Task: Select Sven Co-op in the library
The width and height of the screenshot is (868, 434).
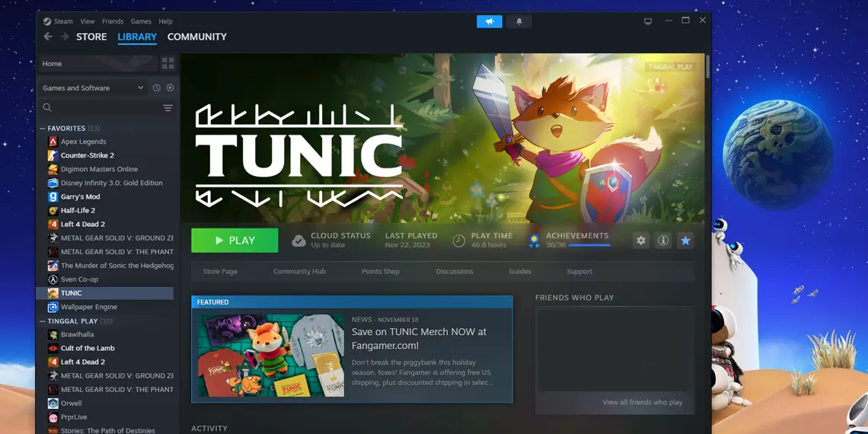Action: coord(104,279)
